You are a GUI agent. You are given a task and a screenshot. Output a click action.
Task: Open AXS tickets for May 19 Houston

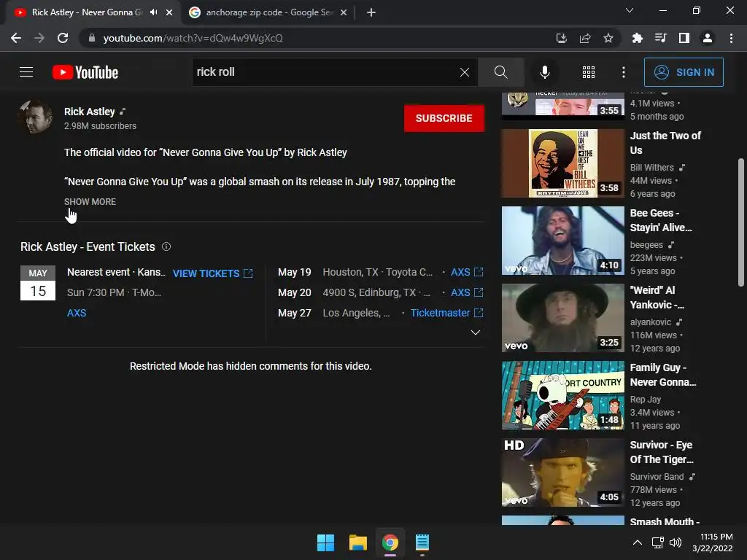click(x=467, y=272)
